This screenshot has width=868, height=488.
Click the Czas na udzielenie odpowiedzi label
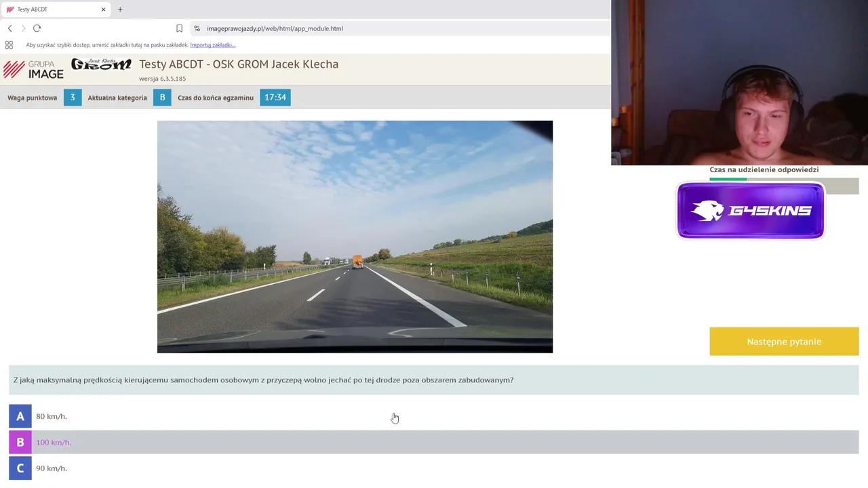pos(764,169)
